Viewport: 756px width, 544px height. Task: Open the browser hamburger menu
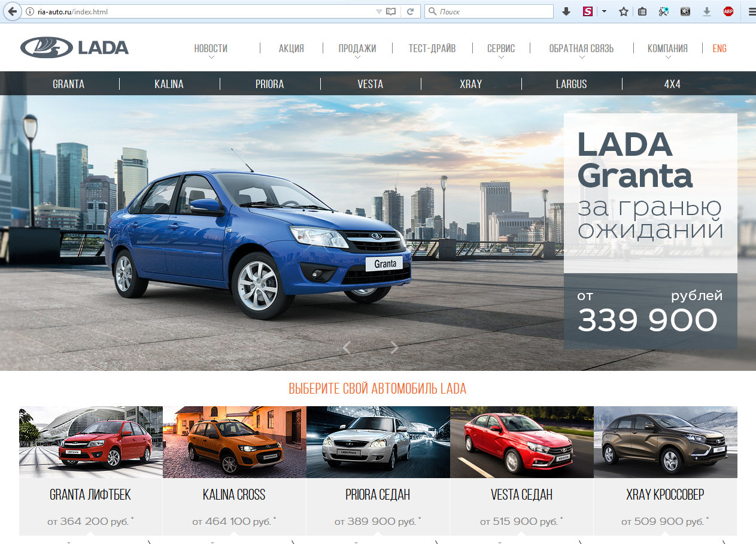coord(752,11)
